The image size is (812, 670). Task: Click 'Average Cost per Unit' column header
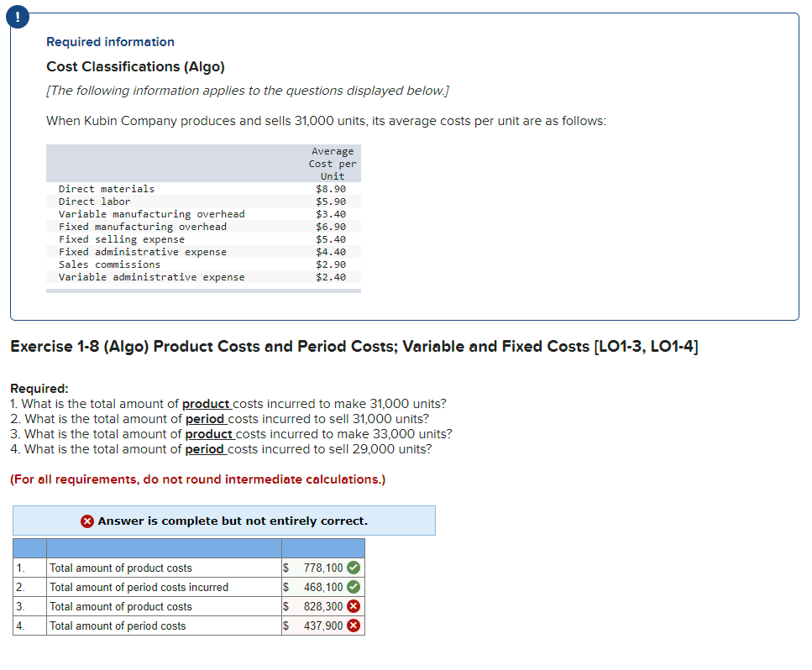point(333,164)
